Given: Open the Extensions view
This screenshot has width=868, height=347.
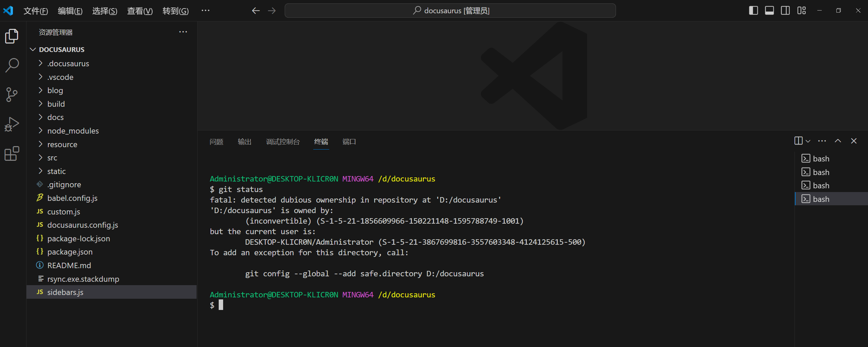Looking at the screenshot, I should (x=12, y=153).
